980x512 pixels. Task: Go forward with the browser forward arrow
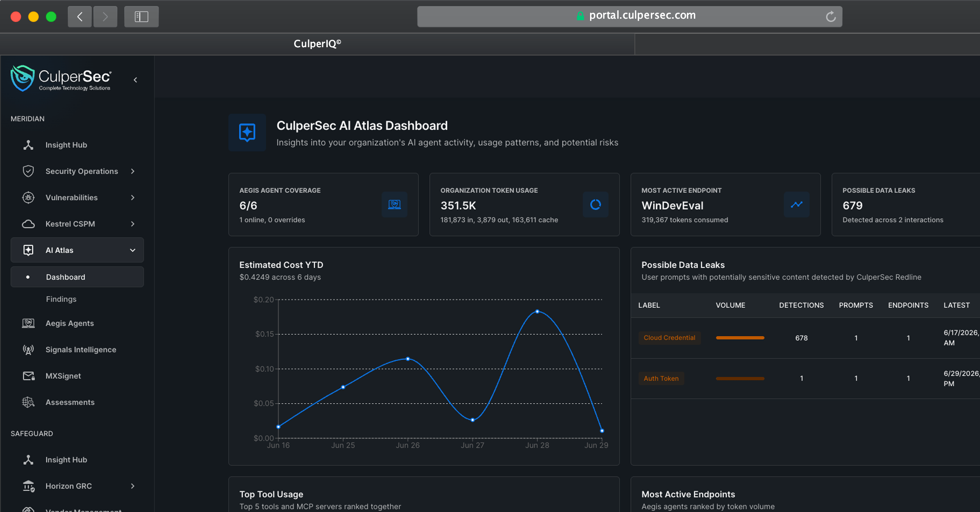click(105, 17)
